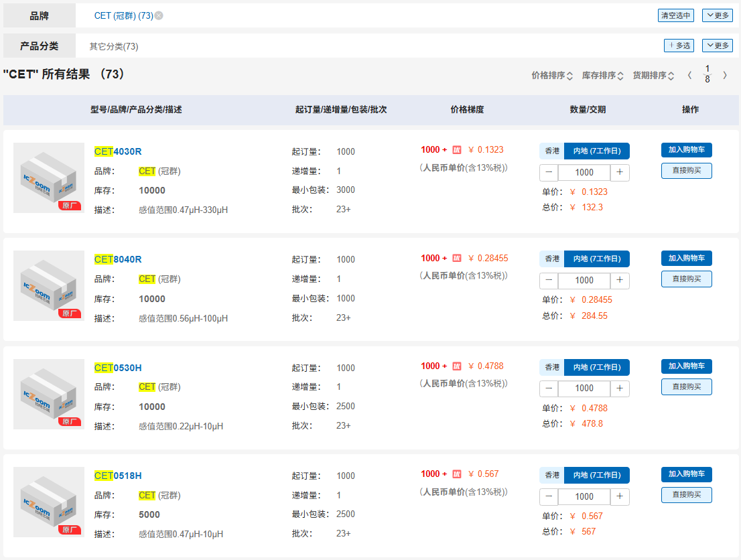Open the CET0518H product link
This screenshot has width=741, height=560.
tap(118, 476)
